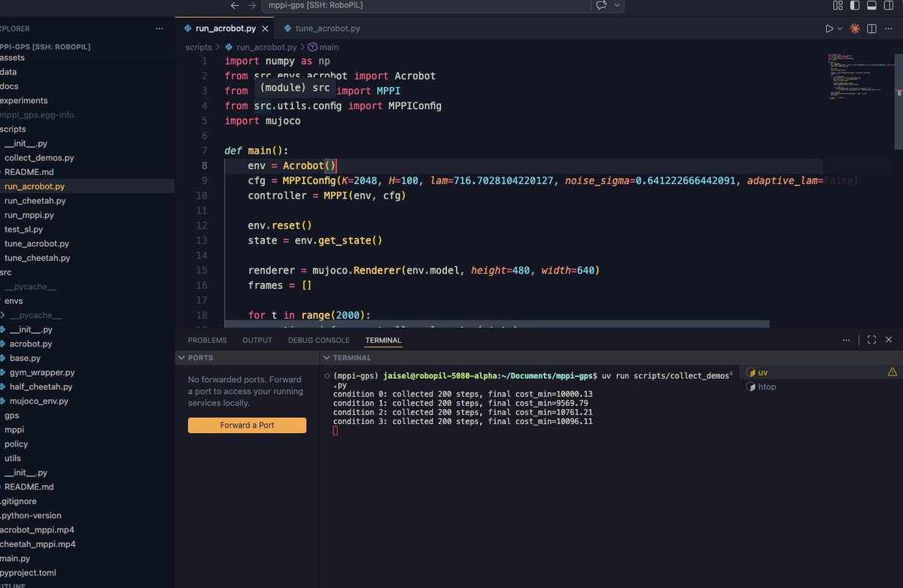This screenshot has width=903, height=588.
Task: Close the bottom panel
Action: (x=889, y=340)
